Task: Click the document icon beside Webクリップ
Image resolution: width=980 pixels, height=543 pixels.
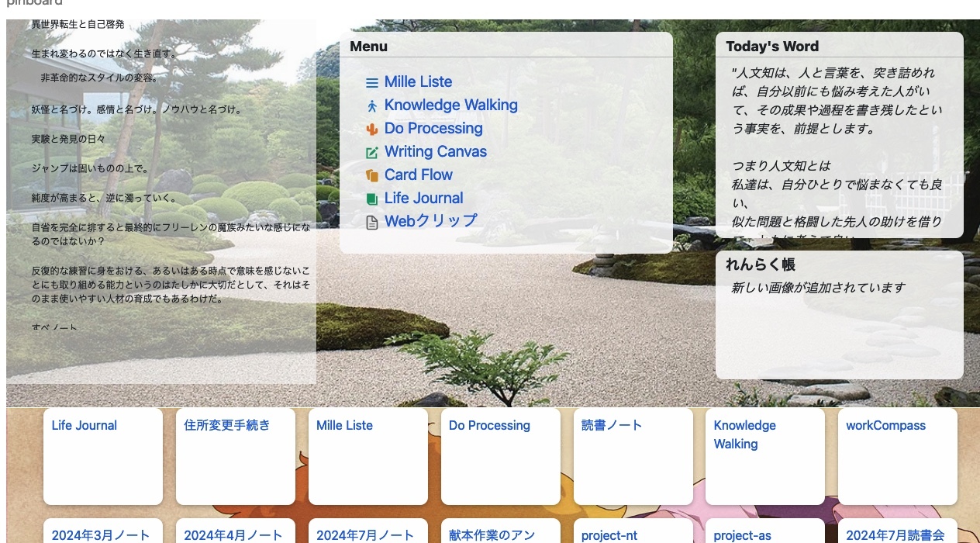Action: tap(372, 223)
